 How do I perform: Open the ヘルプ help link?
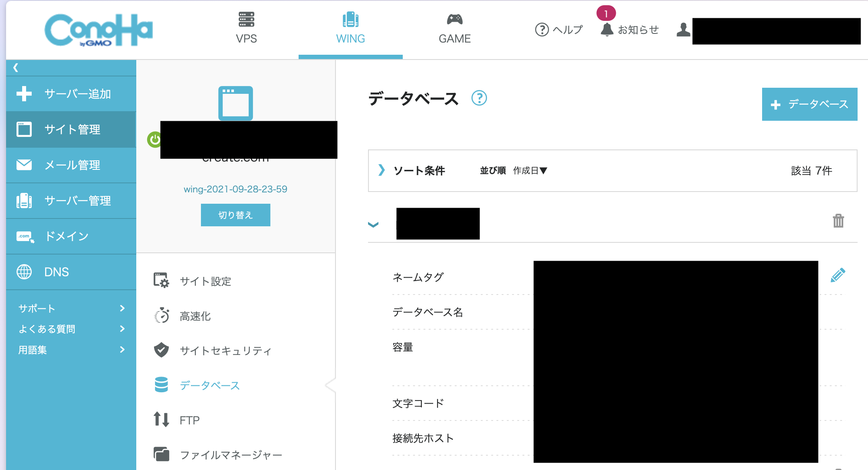coord(559,30)
